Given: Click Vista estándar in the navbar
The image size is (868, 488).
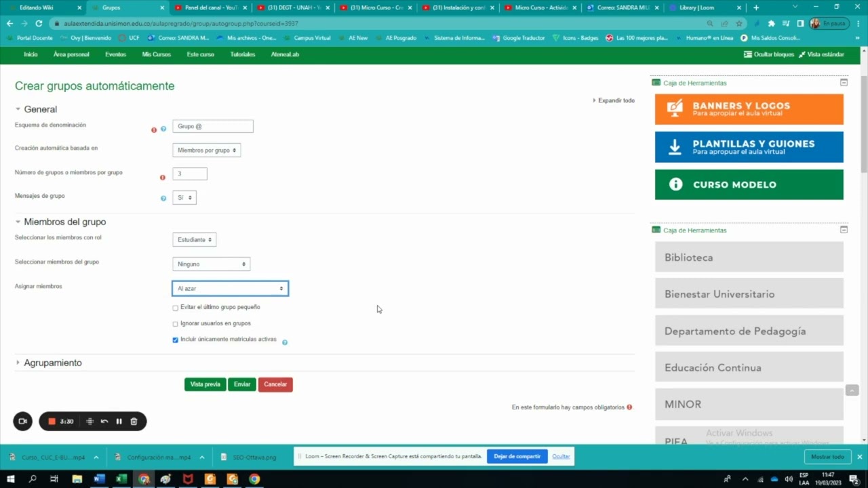Looking at the screenshot, I should click(x=821, y=54).
